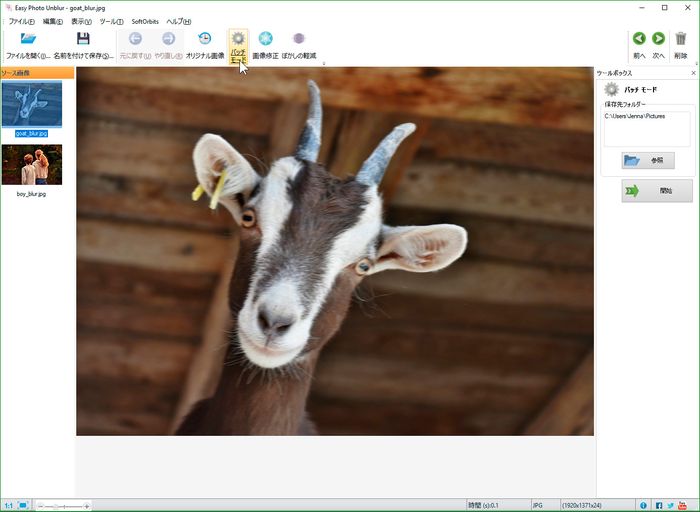Click the 名前を付けて保存 save icon

pos(83,39)
